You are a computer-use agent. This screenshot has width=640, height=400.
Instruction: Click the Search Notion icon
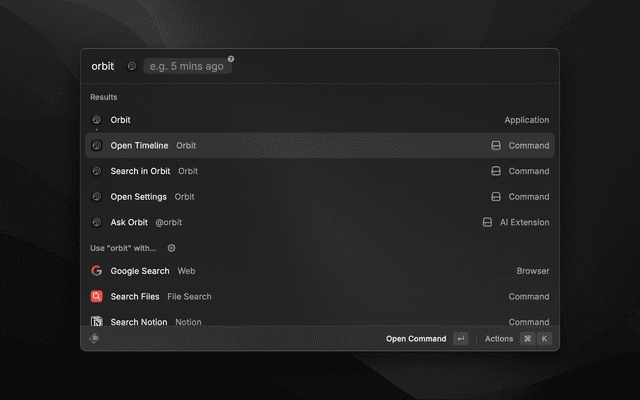pos(97,322)
